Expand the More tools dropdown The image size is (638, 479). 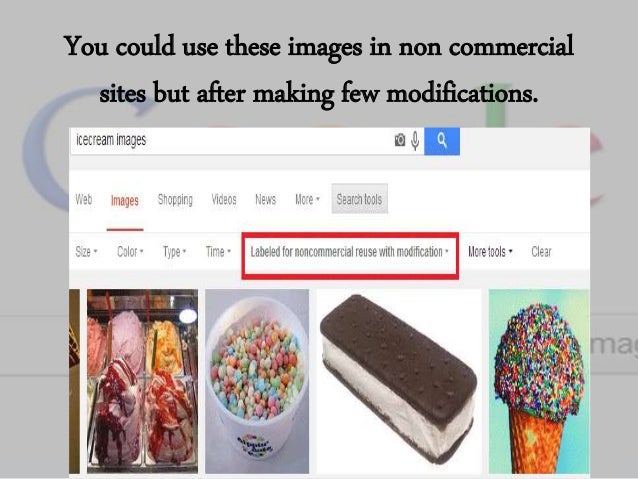click(x=490, y=252)
